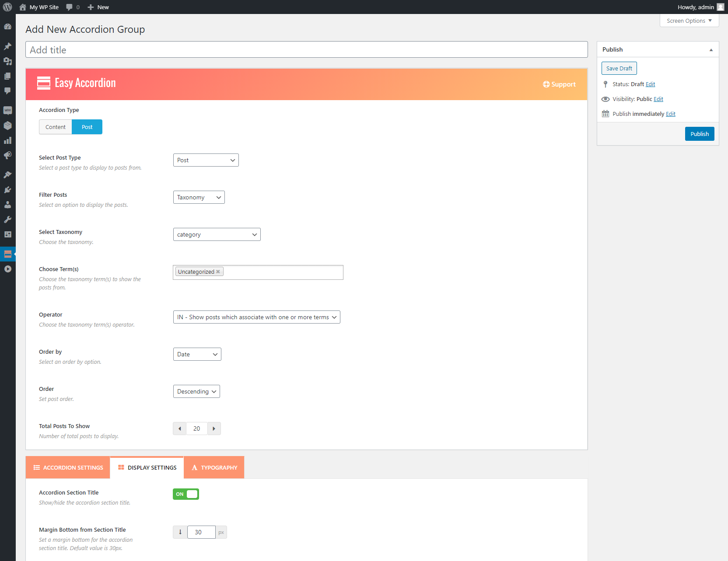Click the home icon for My WP Site

tap(23, 7)
